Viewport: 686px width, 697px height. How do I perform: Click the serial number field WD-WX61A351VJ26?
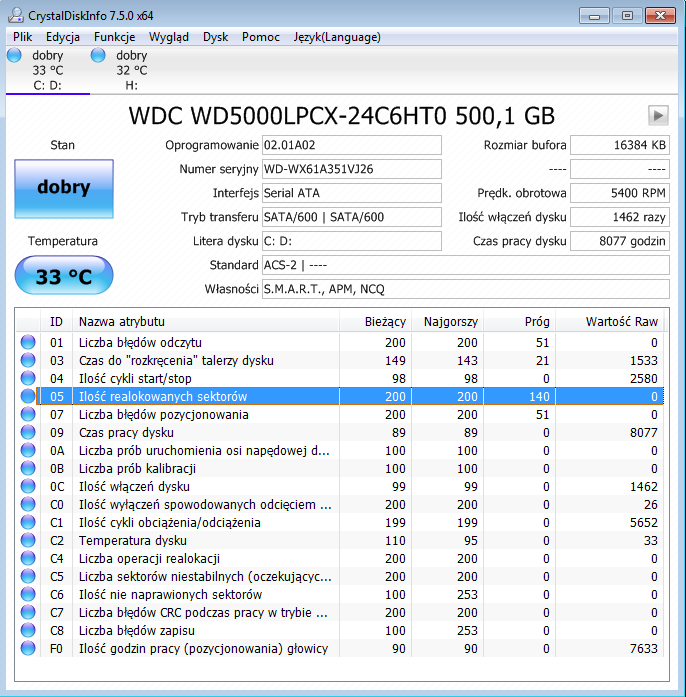tap(352, 169)
